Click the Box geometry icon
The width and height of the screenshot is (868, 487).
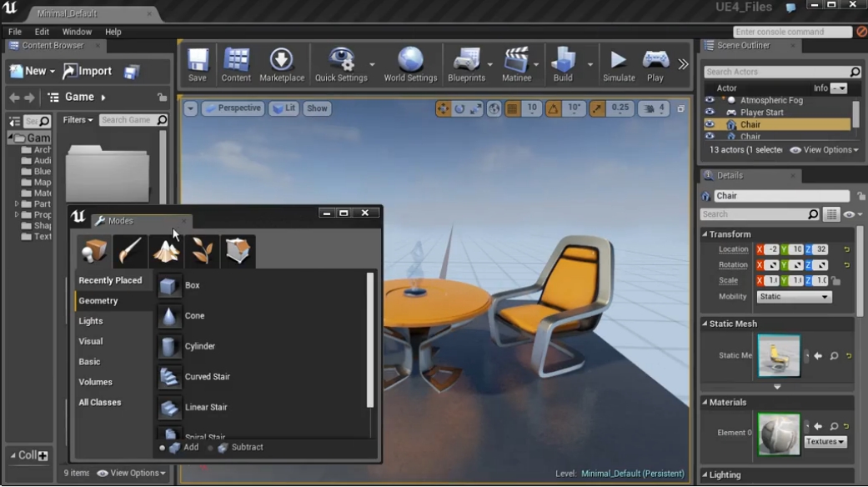coord(169,285)
